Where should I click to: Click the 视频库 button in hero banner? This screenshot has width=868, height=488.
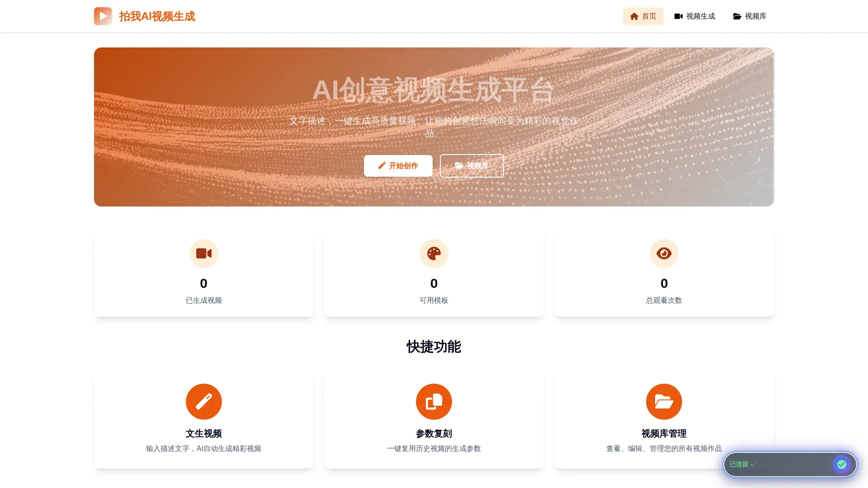pyautogui.click(x=472, y=166)
